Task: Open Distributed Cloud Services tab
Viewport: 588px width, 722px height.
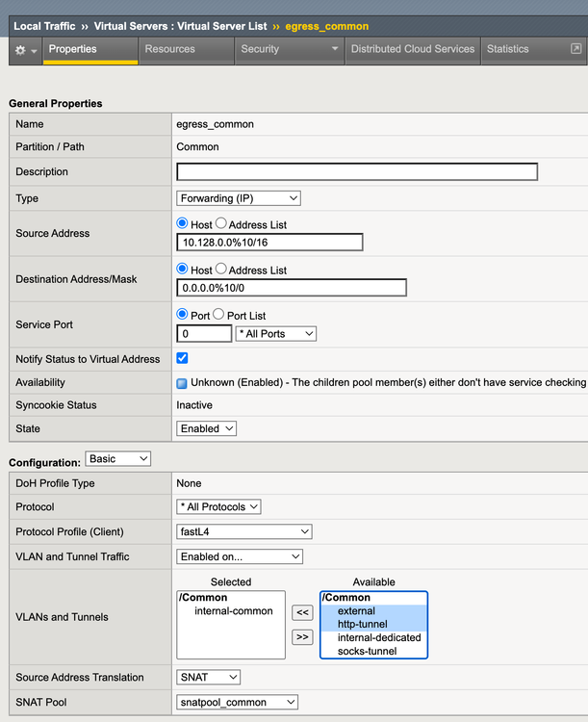Action: coord(412,49)
